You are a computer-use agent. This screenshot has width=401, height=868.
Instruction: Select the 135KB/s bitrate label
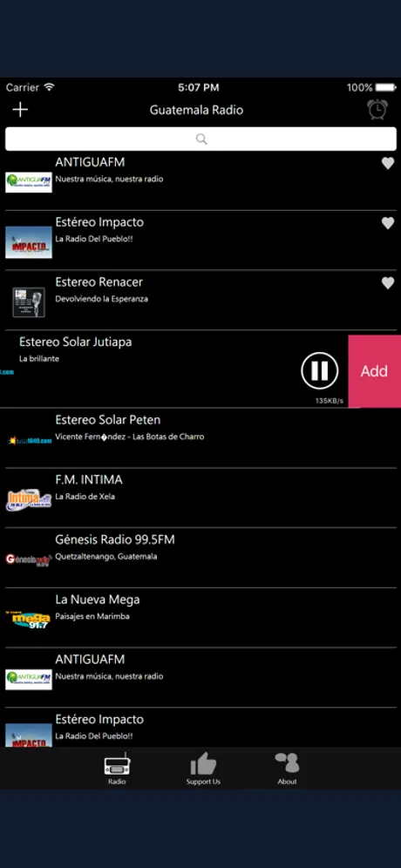[x=330, y=400]
